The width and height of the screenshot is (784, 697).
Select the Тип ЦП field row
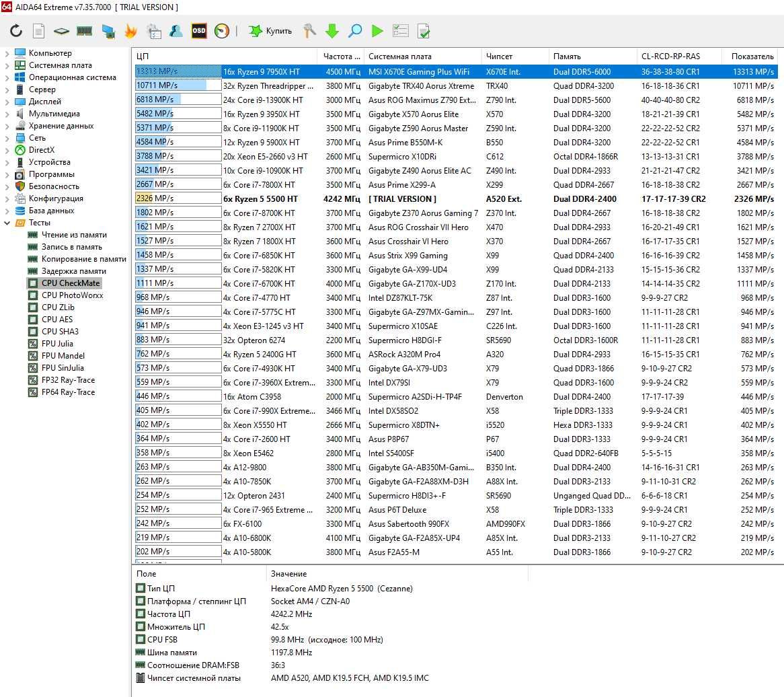point(330,589)
